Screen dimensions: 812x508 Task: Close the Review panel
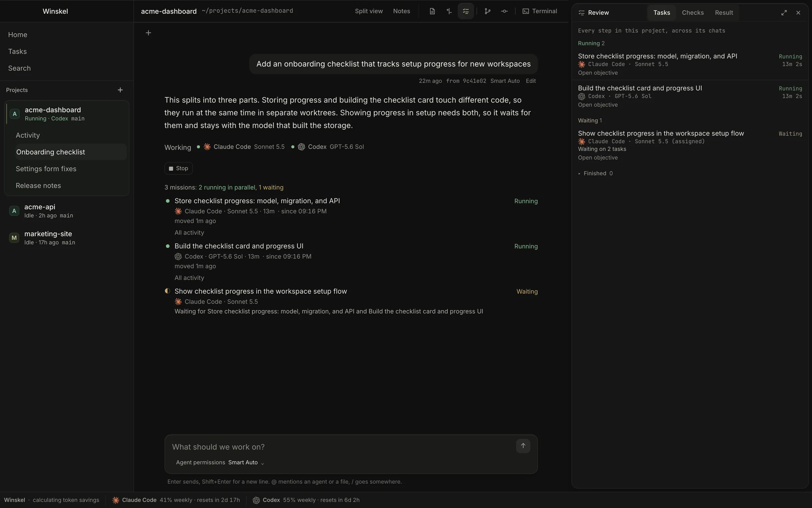pyautogui.click(x=798, y=13)
